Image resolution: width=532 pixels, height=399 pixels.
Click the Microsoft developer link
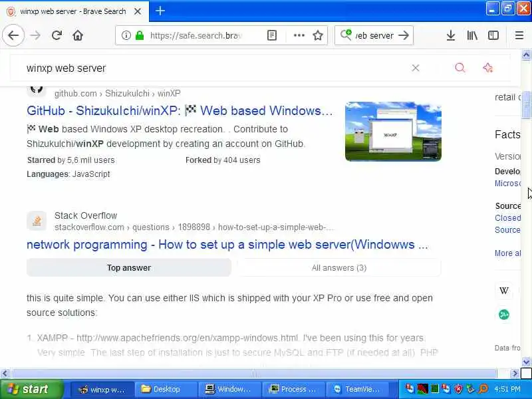click(x=507, y=184)
